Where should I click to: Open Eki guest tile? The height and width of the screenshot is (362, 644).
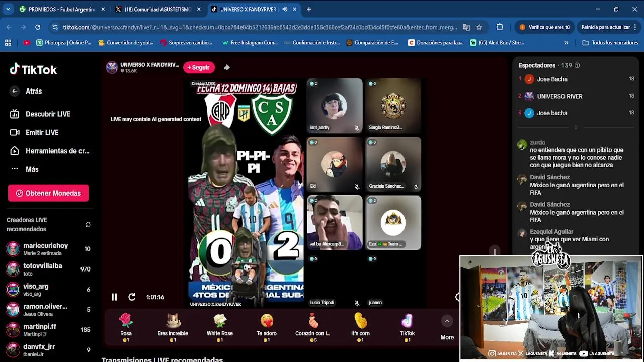point(335,164)
